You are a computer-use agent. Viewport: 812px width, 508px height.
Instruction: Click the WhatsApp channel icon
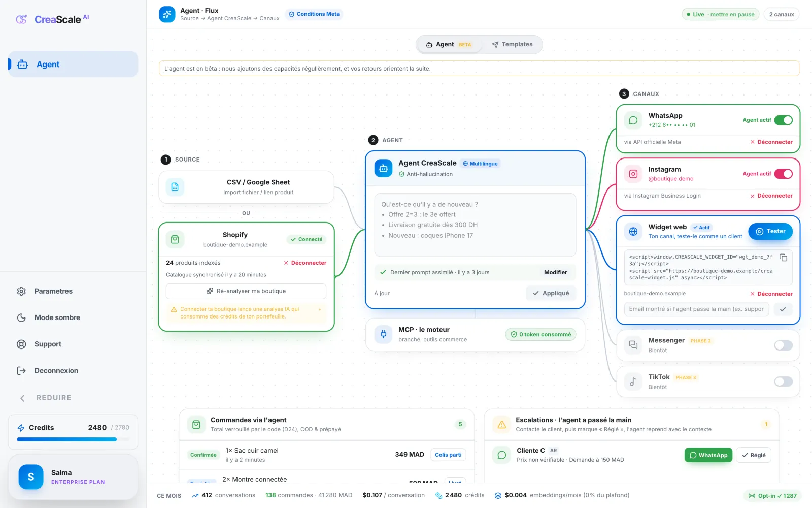coord(633,120)
